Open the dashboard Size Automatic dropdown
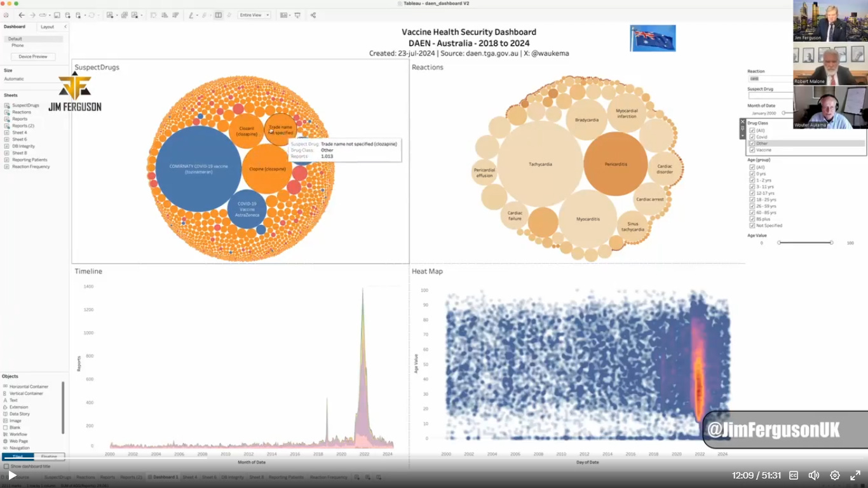 [34, 79]
